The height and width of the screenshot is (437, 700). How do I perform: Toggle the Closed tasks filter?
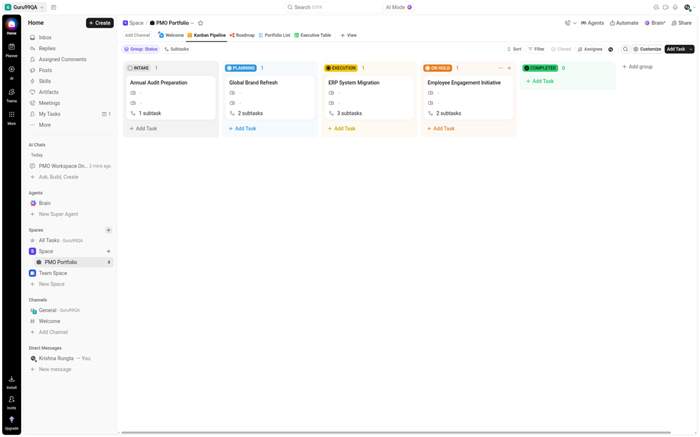561,49
